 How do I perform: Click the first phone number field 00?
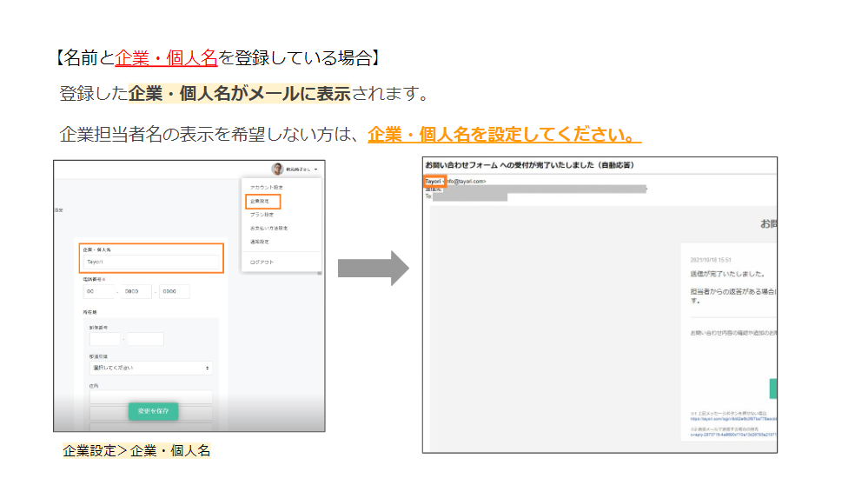98,291
